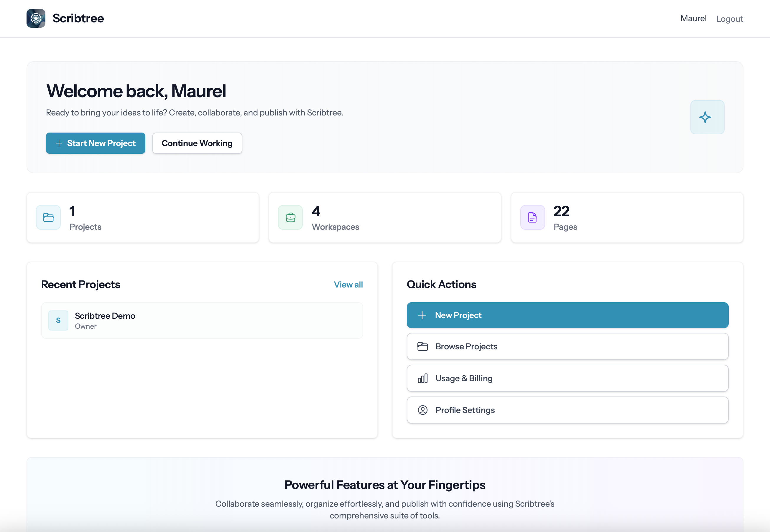770x532 pixels.
Task: Select the Scribtree Demo project entry
Action: click(201, 320)
